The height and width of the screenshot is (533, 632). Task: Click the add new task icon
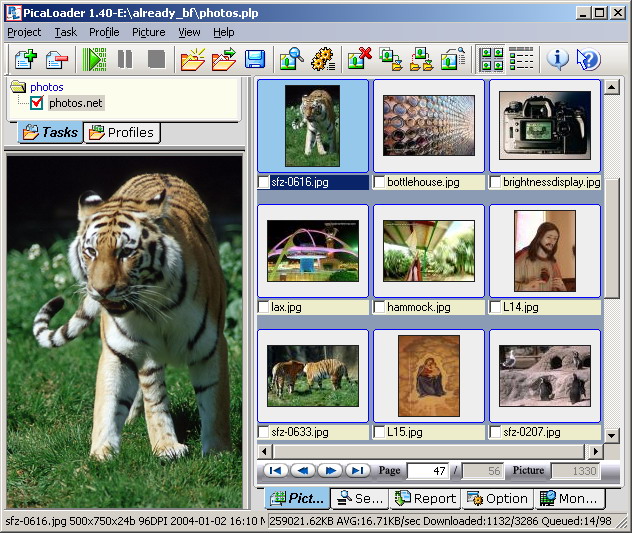pyautogui.click(x=24, y=59)
